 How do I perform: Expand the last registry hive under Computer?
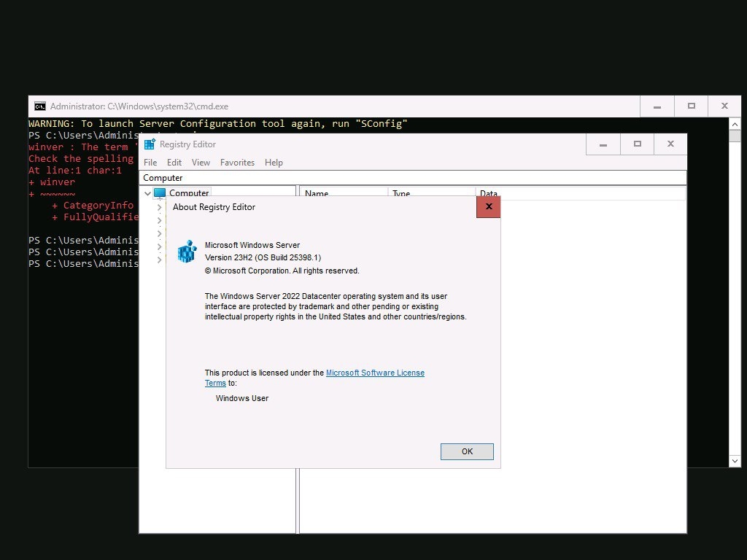coord(160,260)
